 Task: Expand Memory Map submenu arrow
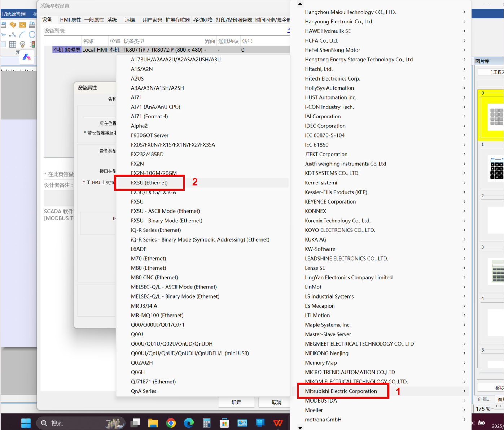click(x=464, y=362)
